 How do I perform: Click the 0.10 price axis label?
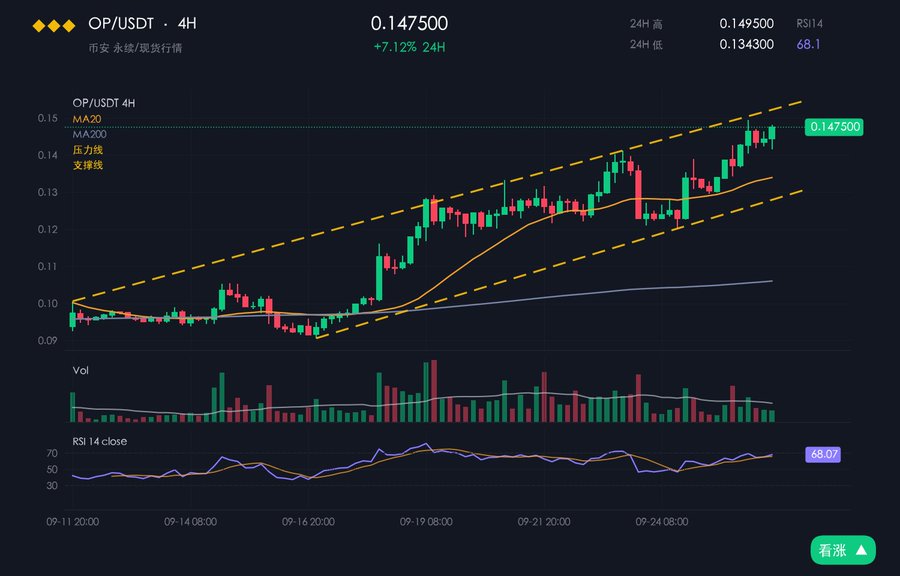(x=48, y=303)
